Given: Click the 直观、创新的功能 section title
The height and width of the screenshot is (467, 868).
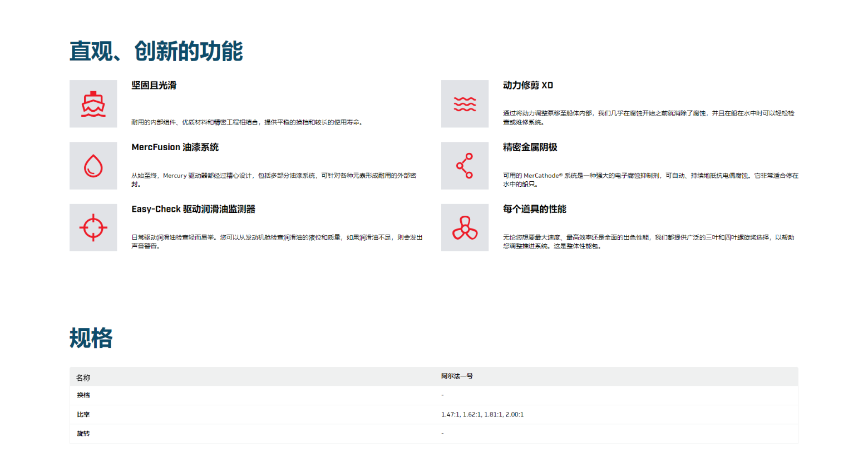Looking at the screenshot, I should (156, 51).
